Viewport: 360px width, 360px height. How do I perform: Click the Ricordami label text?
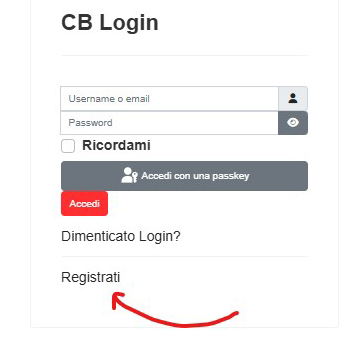tap(116, 145)
